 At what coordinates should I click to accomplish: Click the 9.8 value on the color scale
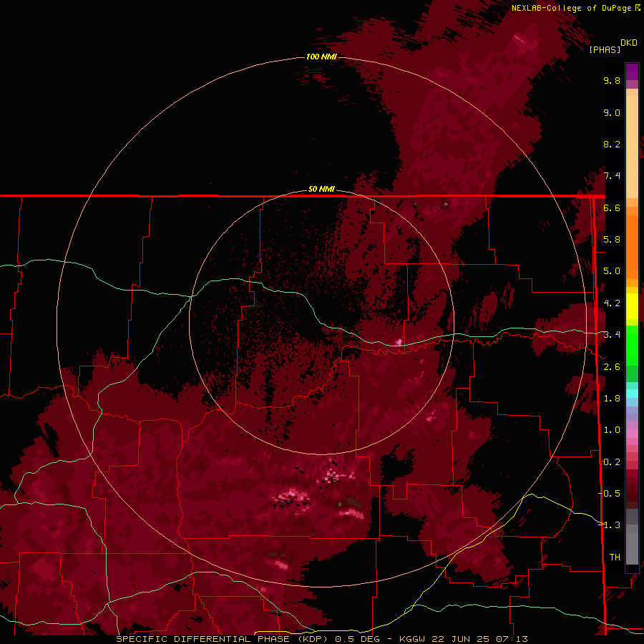coord(612,80)
